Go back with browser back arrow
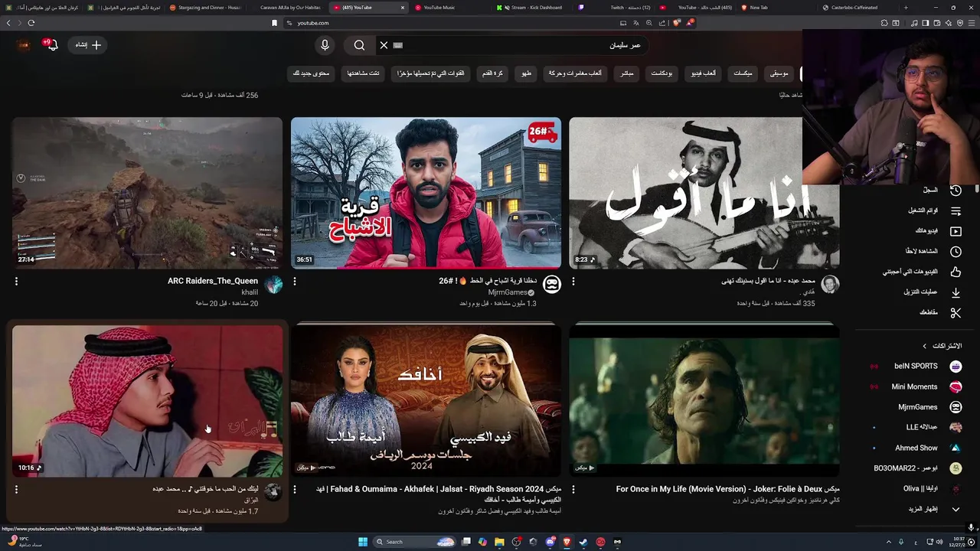This screenshot has height=551, width=980. (x=8, y=23)
